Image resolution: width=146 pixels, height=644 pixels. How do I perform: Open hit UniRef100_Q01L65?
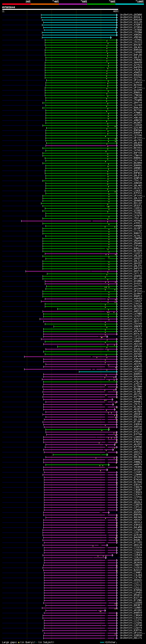point(131,22)
